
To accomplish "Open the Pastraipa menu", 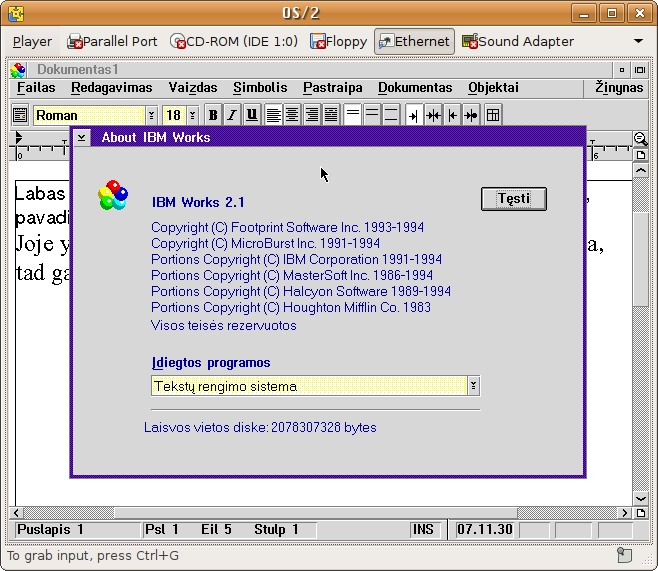I will 333,87.
